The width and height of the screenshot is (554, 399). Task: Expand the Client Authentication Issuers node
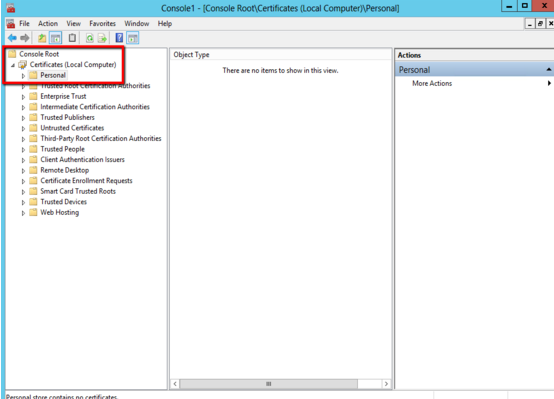(23, 160)
